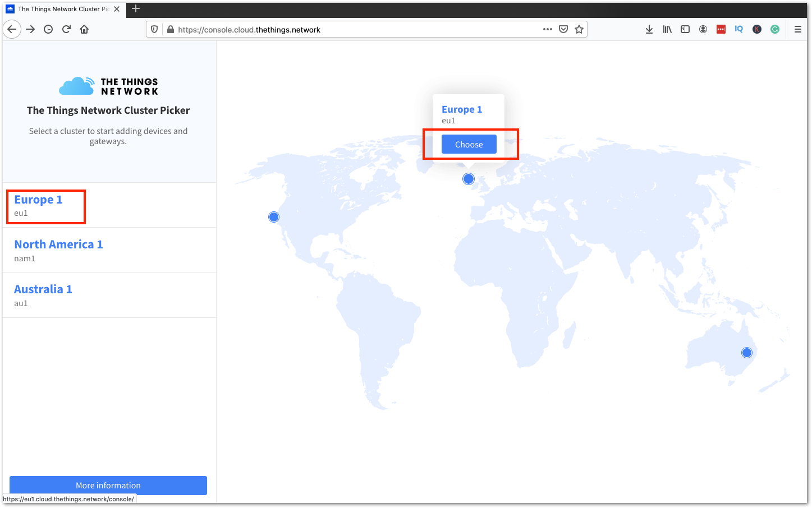Viewport: 812px width, 508px height.
Task: Open a new tab with the plus button
Action: coord(136,8)
